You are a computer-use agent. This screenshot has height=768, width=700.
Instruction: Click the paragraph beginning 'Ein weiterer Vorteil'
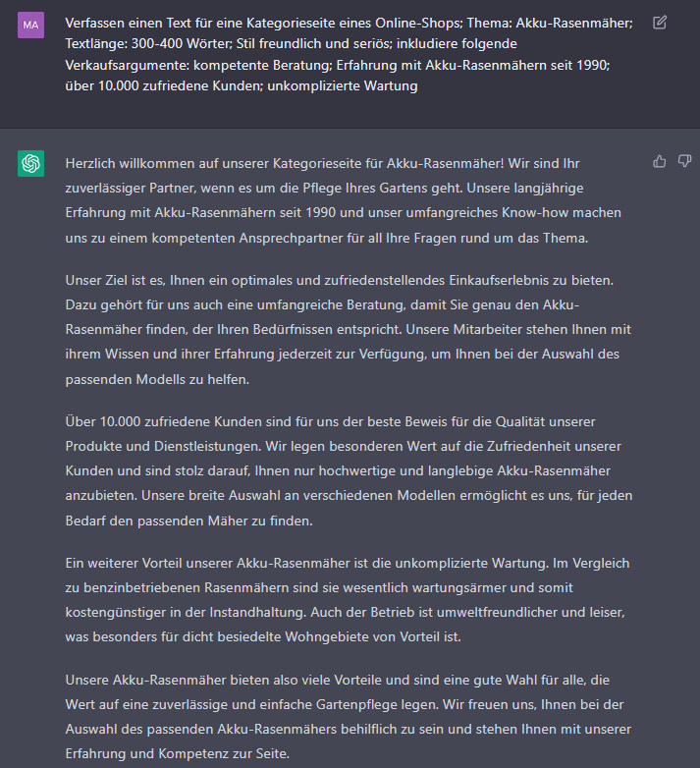point(348,600)
